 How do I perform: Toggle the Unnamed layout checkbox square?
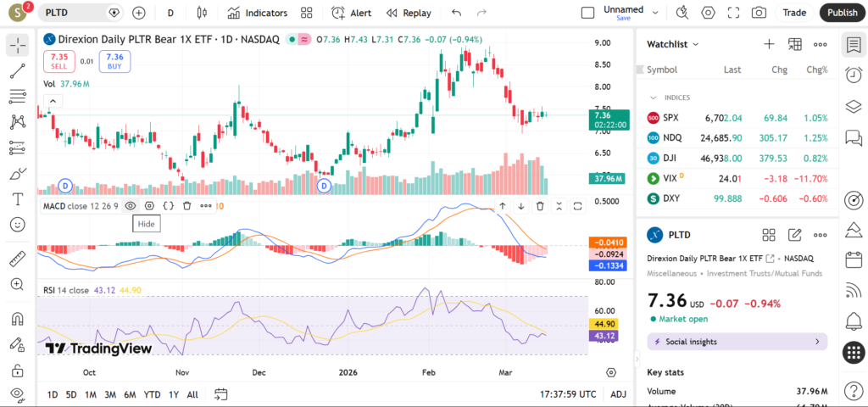pyautogui.click(x=587, y=13)
